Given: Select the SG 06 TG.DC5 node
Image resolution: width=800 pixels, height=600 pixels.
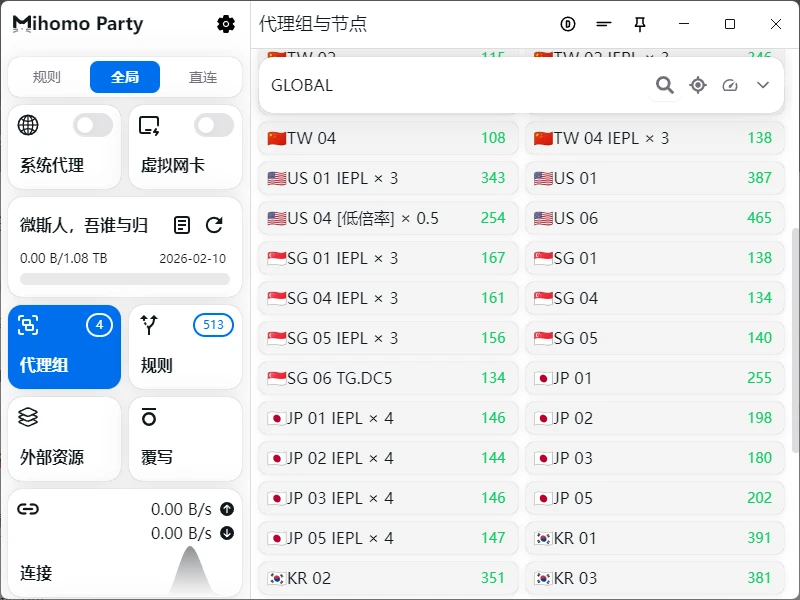Looking at the screenshot, I should pos(388,378).
